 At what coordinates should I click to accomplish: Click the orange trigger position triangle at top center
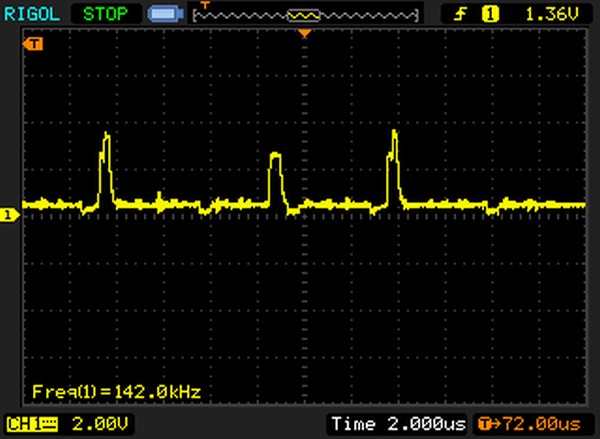pyautogui.click(x=305, y=35)
